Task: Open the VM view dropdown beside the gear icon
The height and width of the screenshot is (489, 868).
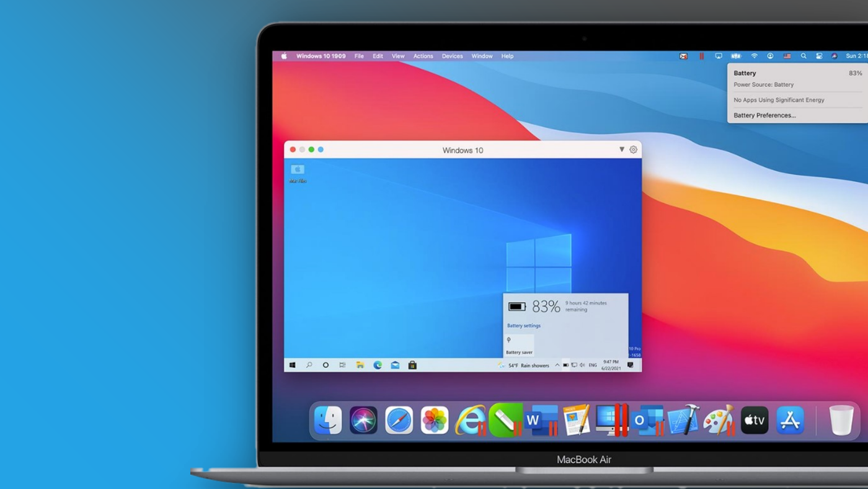Action: tap(622, 150)
